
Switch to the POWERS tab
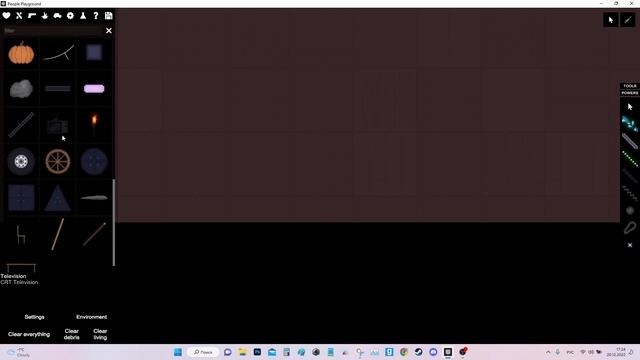(x=630, y=93)
